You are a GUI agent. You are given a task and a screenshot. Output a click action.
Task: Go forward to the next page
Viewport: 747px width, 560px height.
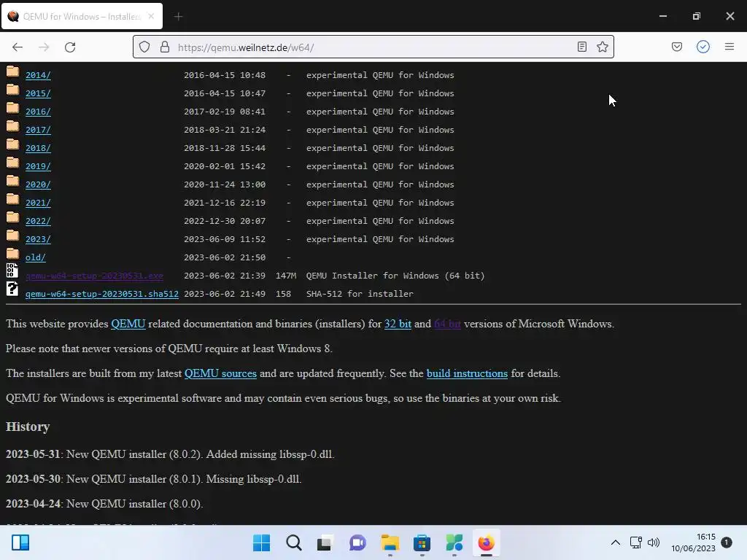click(44, 47)
